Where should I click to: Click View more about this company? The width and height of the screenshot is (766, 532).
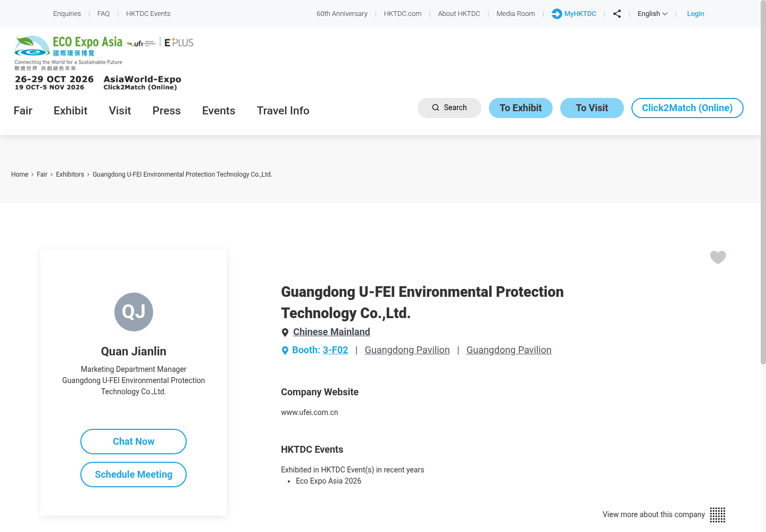click(x=654, y=514)
